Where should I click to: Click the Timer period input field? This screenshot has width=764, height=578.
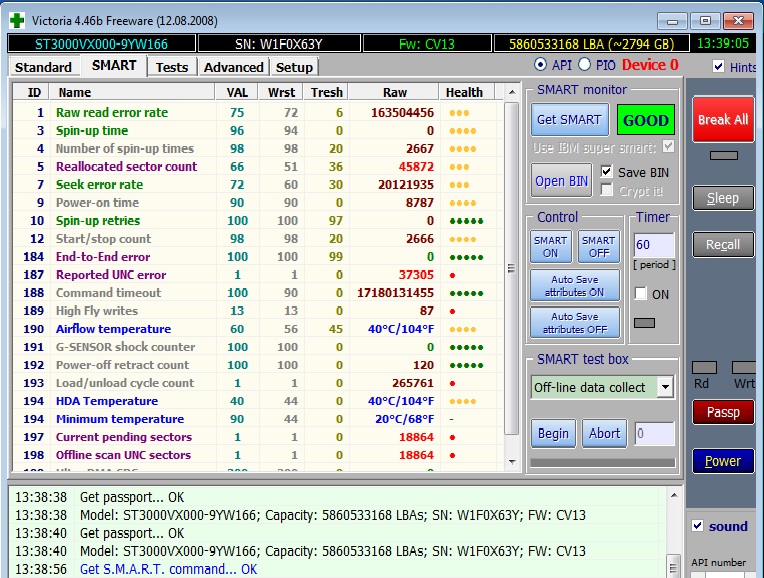pos(654,245)
